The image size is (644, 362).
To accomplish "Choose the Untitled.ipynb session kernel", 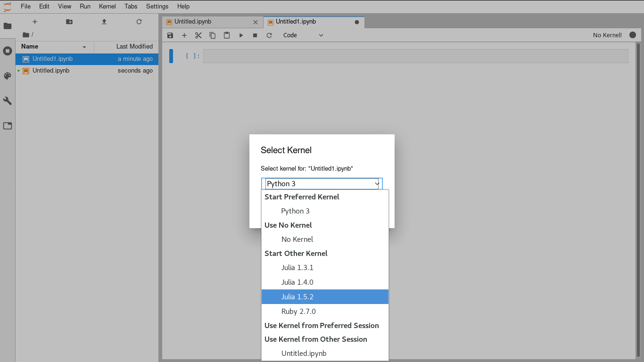I will point(304,353).
